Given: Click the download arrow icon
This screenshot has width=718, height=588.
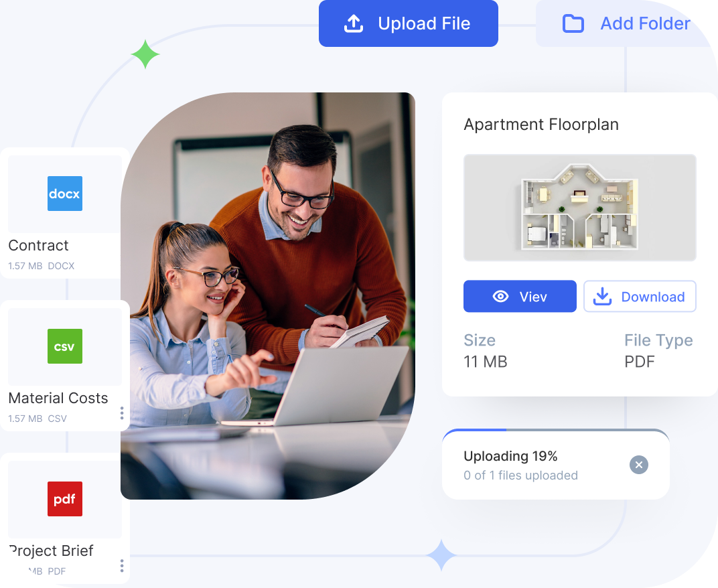Looking at the screenshot, I should pyautogui.click(x=603, y=297).
